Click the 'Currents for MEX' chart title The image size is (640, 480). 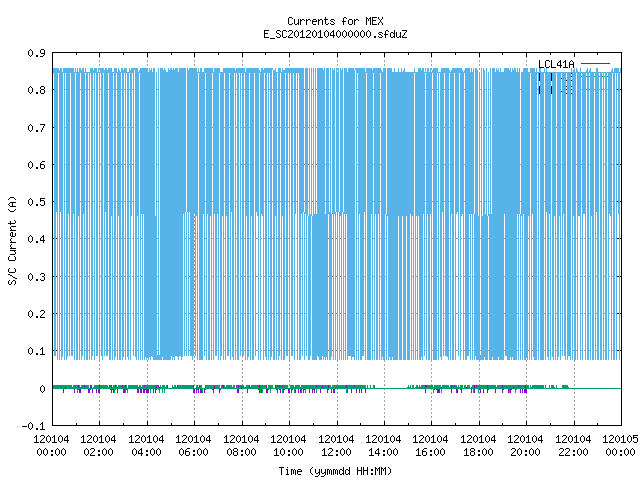[x=335, y=21]
